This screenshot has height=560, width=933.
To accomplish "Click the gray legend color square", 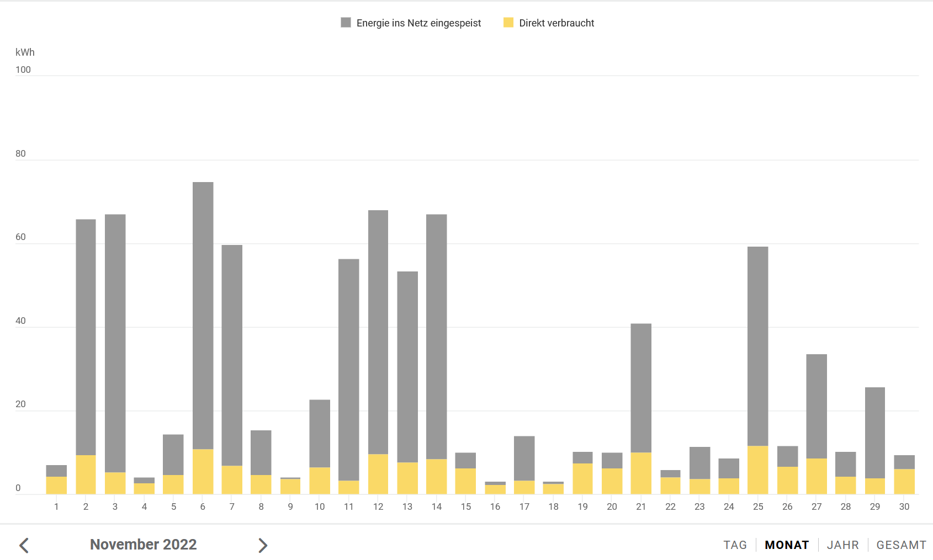I will tap(346, 23).
